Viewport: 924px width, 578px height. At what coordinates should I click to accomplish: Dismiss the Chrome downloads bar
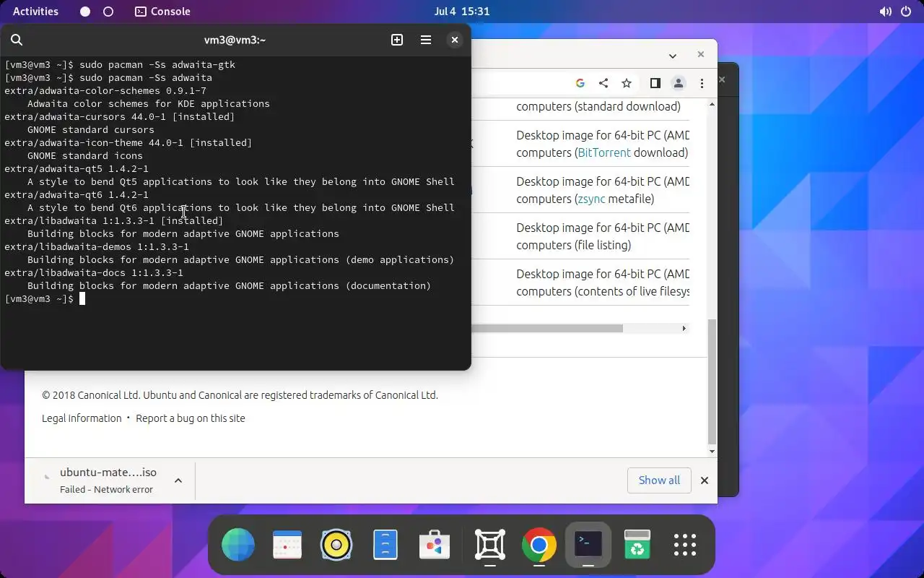[705, 480]
